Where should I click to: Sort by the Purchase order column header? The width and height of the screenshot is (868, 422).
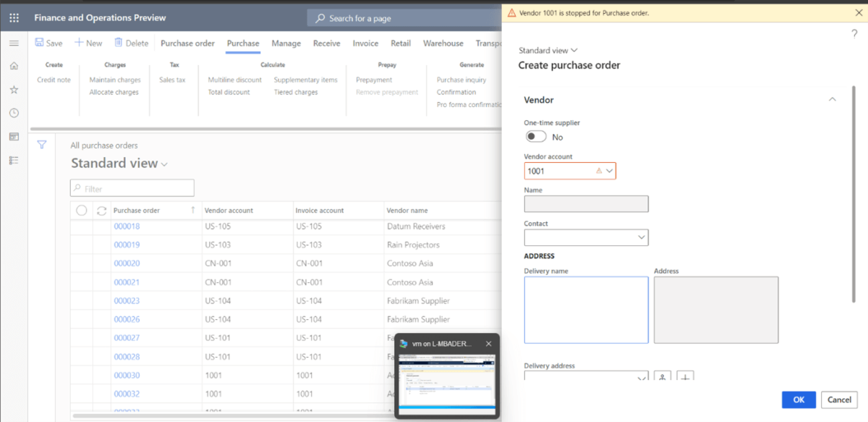137,211
